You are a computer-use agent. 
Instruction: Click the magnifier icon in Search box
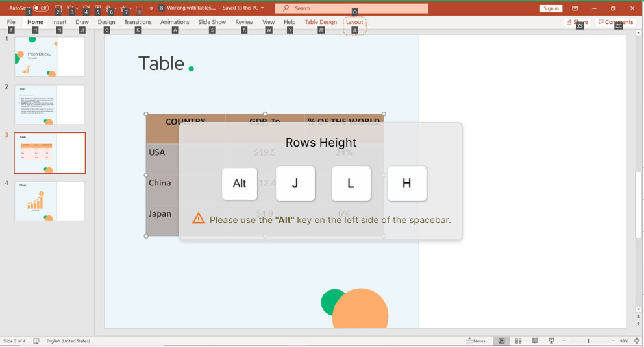click(x=286, y=8)
